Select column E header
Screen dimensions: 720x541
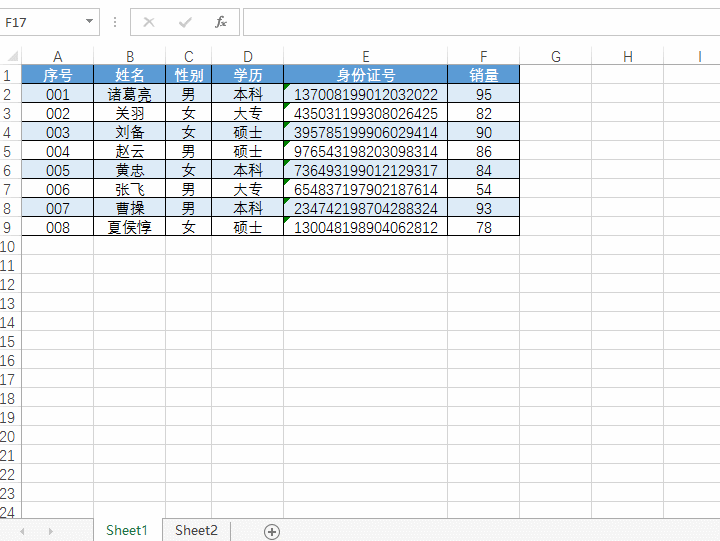point(366,56)
